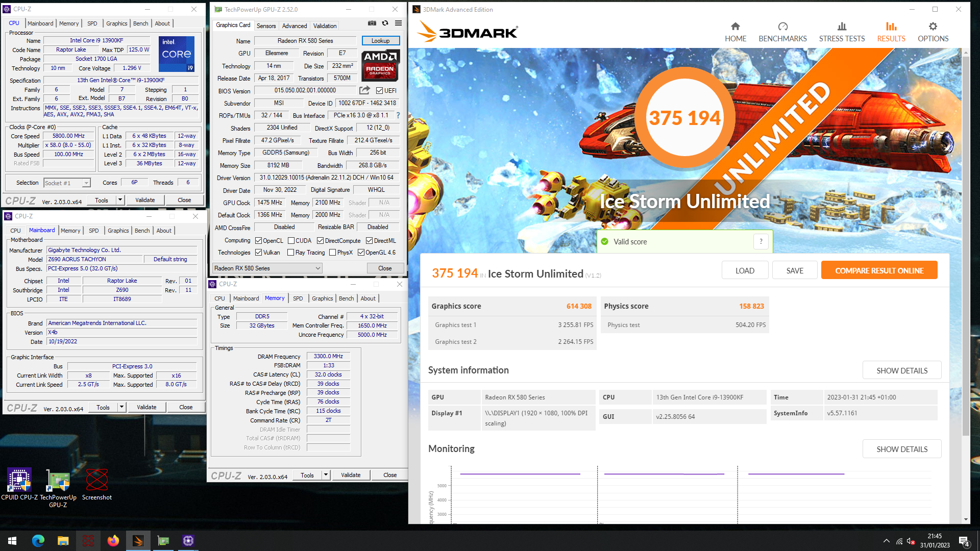Switch to SPD tab in Memory CPU-Z window

click(298, 298)
